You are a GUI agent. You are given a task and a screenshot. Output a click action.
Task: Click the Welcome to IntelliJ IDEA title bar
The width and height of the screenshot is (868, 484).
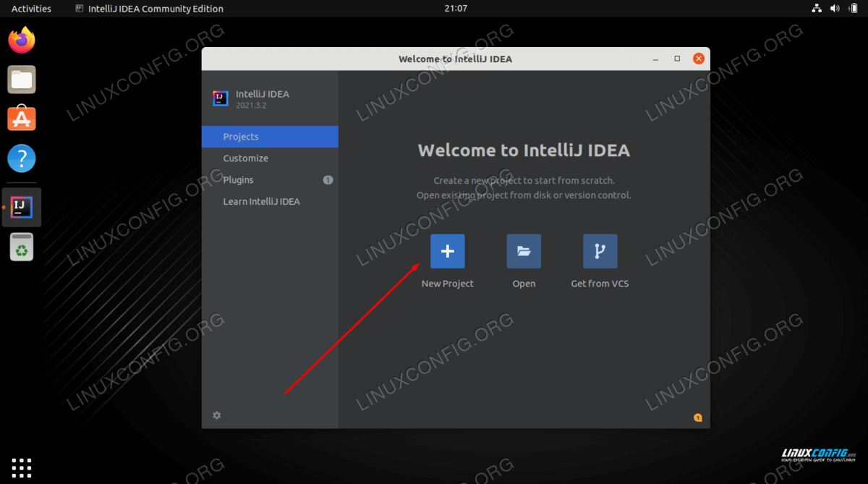click(x=456, y=59)
